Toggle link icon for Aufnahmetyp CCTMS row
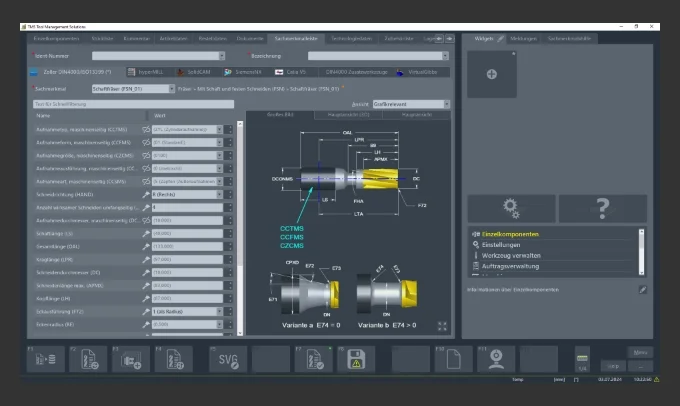This screenshot has height=406, width=680. pyautogui.click(x=146, y=129)
